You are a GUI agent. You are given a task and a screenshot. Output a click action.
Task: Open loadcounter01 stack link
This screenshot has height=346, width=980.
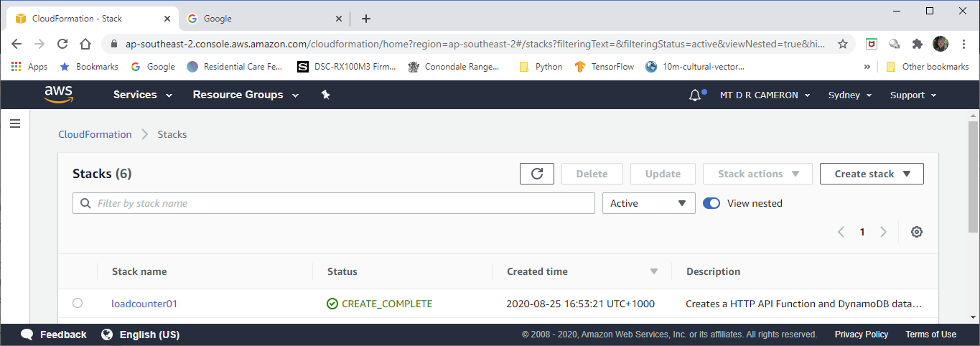144,304
